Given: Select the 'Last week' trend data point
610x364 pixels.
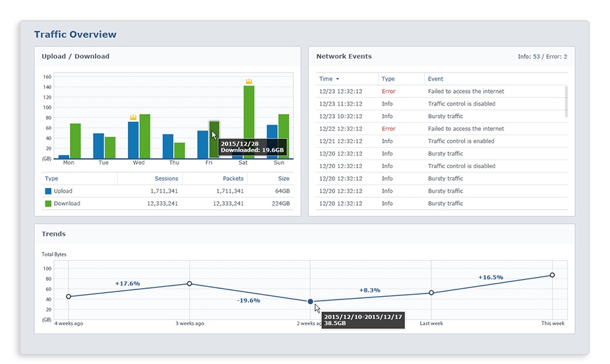Looking at the screenshot, I should [x=431, y=292].
